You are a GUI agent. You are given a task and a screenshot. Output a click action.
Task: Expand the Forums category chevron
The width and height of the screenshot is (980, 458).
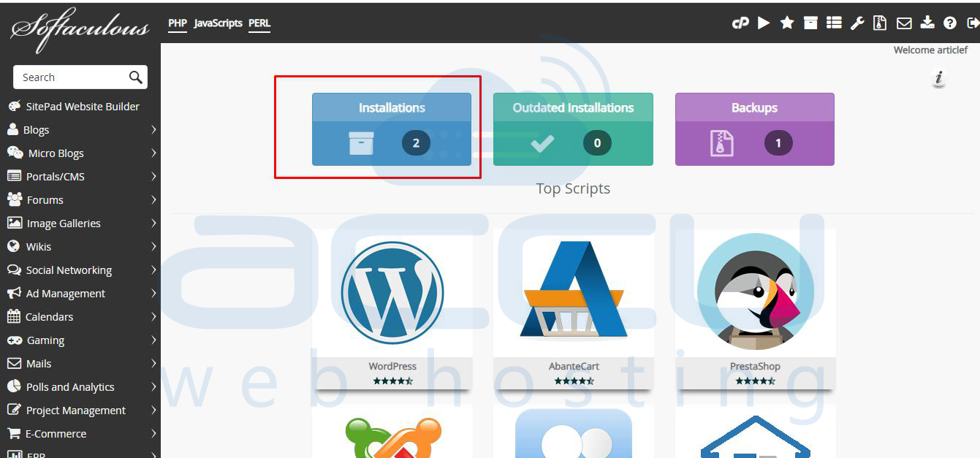pyautogui.click(x=153, y=200)
